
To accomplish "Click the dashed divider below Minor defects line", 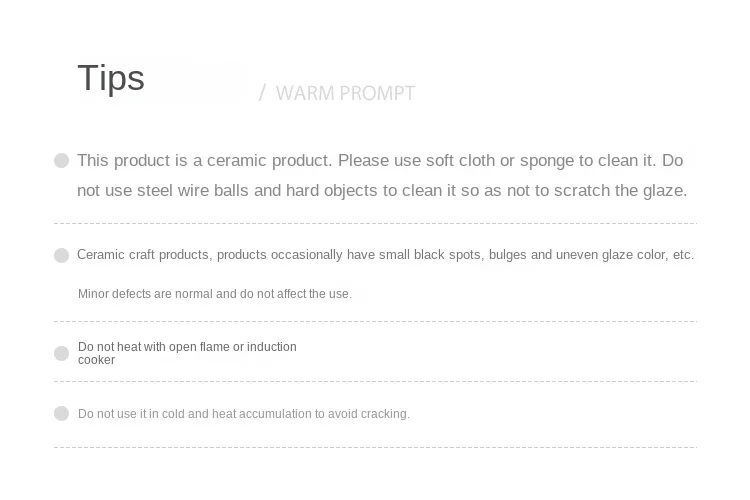I will click(x=375, y=321).
